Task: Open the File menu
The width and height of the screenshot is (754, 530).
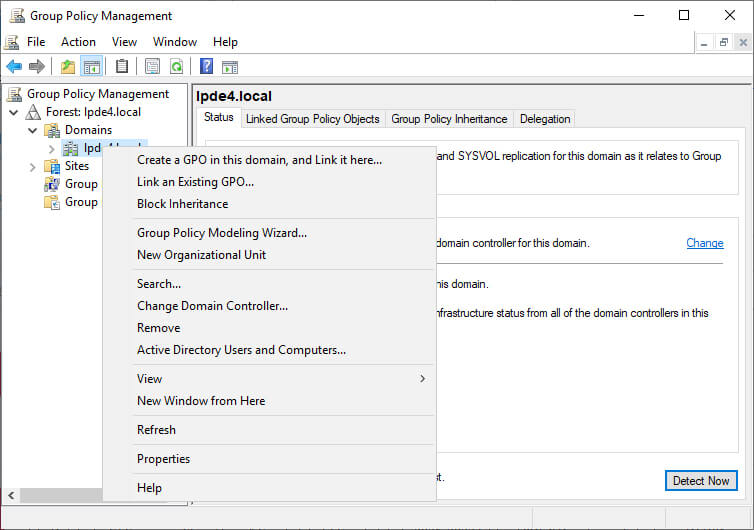Action: coord(36,42)
